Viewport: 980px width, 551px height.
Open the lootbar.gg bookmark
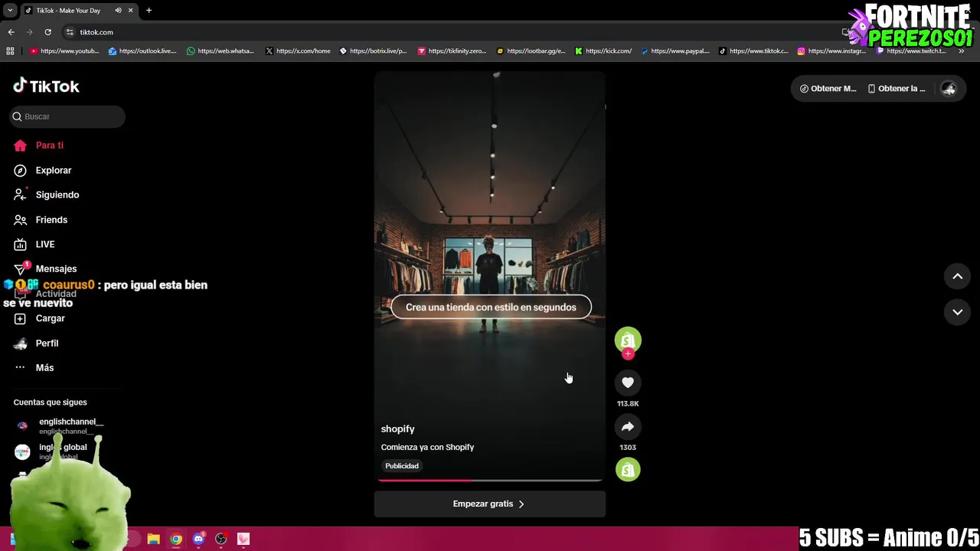(531, 51)
